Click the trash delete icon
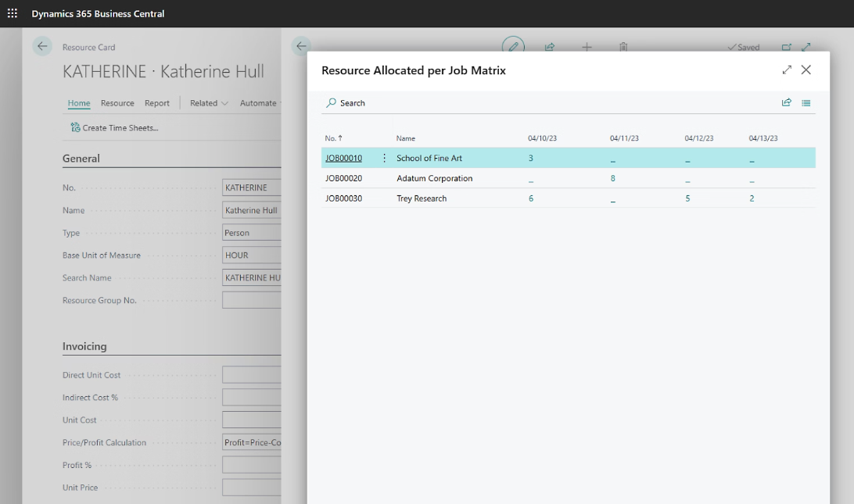Viewport: 854px width, 504px height. click(x=623, y=47)
